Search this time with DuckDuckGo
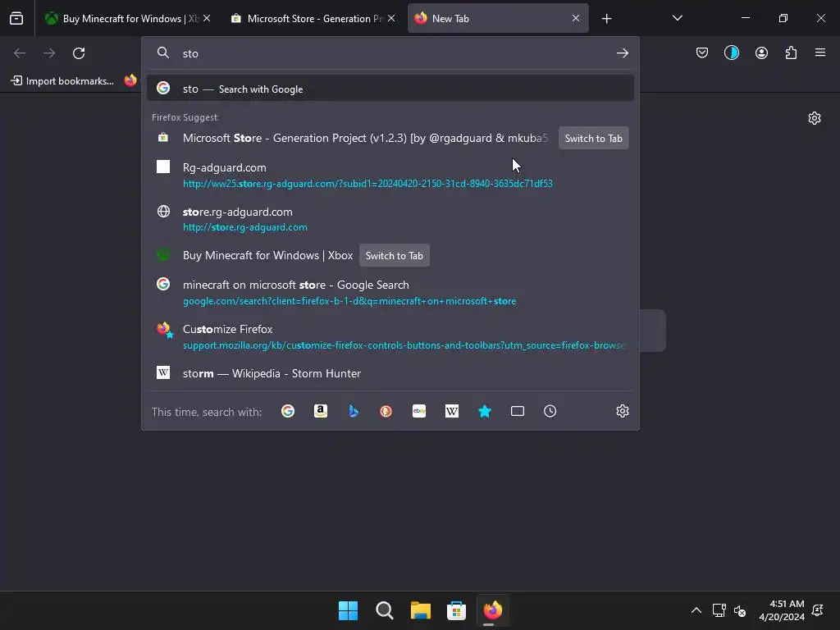The height and width of the screenshot is (630, 840). point(386,412)
